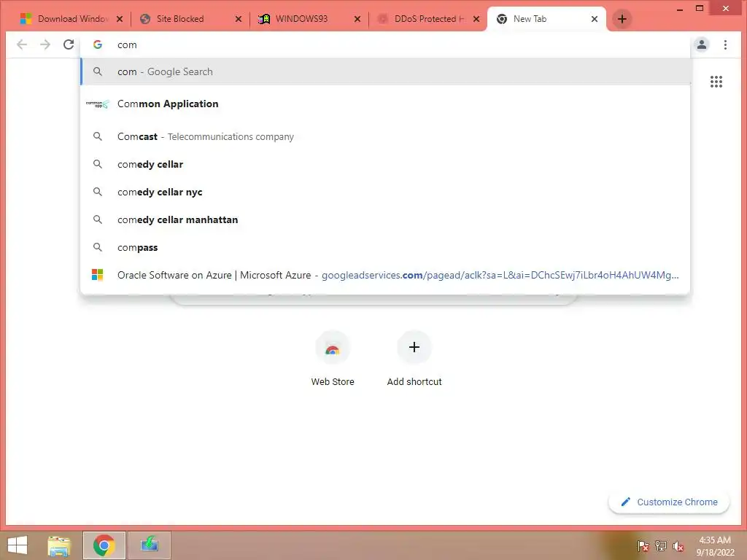Select the 'comedy cellar' suggestion
The image size is (747, 560).
click(x=386, y=164)
